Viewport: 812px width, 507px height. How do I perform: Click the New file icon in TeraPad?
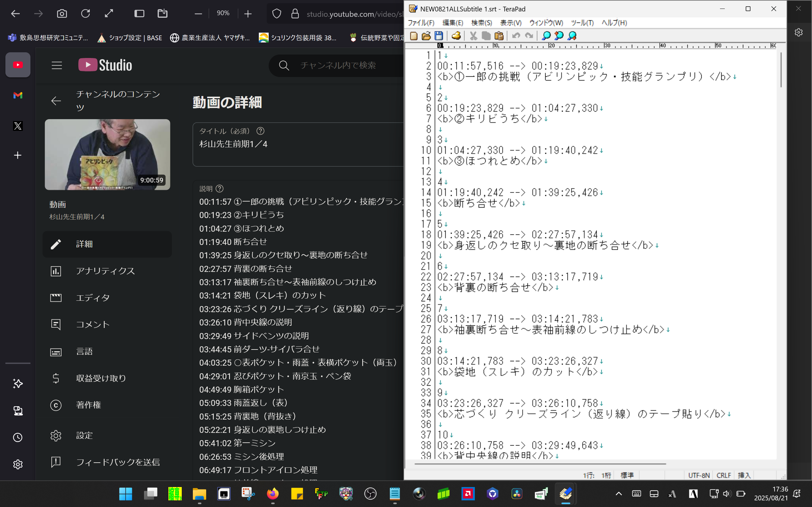click(414, 36)
